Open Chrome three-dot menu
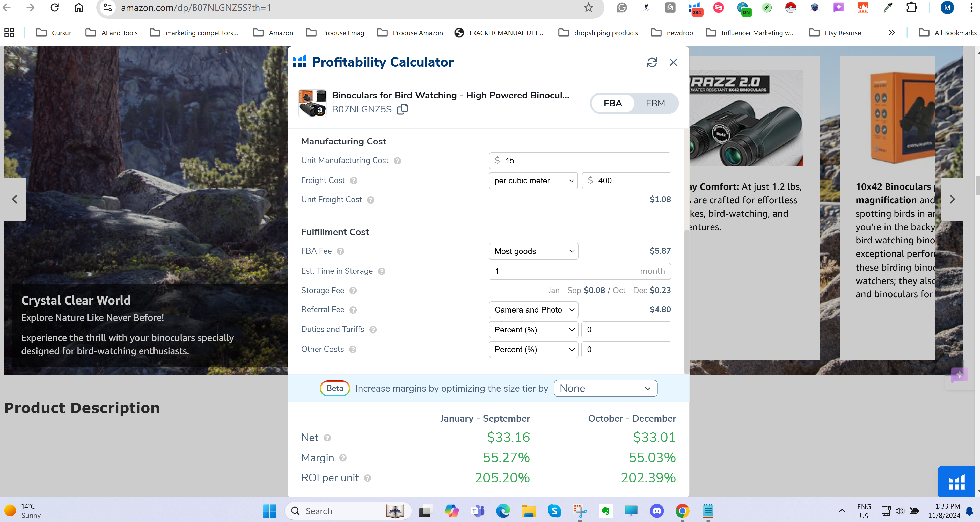 pyautogui.click(x=971, y=8)
